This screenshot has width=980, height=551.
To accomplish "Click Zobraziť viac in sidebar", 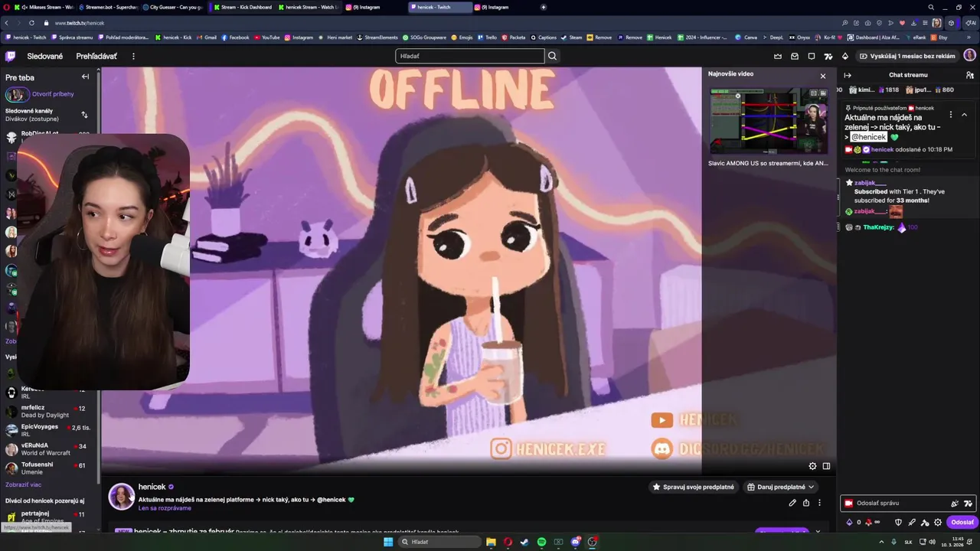I will coord(23,484).
